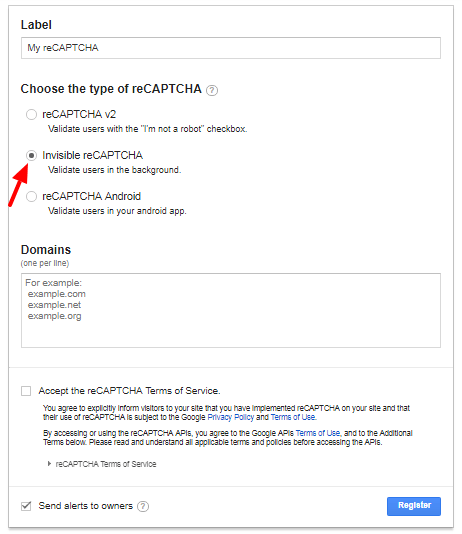The width and height of the screenshot is (462, 534).
Task: Focus the Label text field with My reCAPTCHA
Action: pyautogui.click(x=231, y=48)
